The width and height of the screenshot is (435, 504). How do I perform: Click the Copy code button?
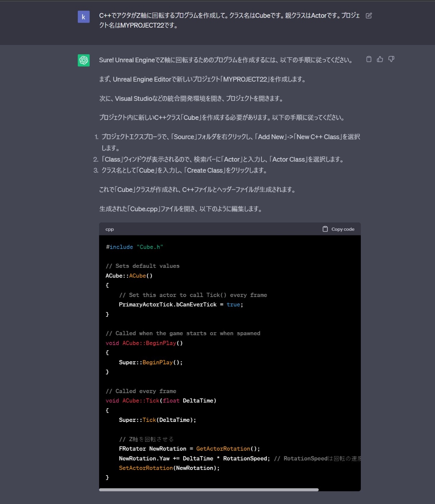(338, 229)
